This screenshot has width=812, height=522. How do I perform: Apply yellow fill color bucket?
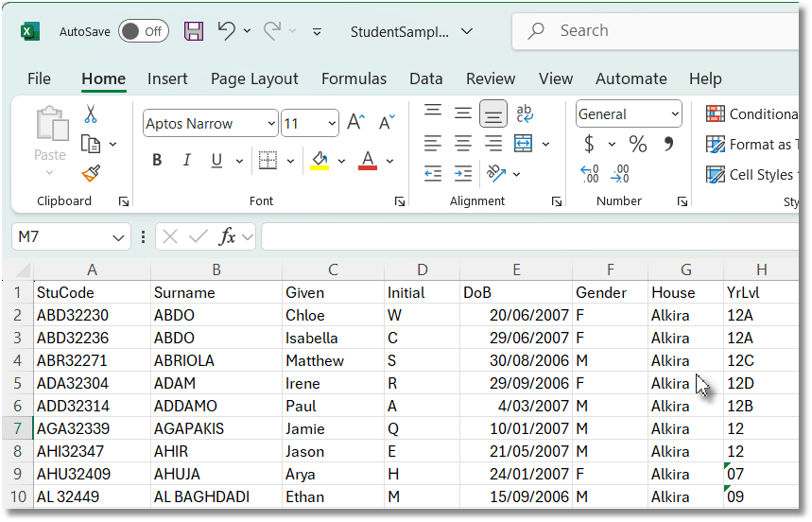pos(320,161)
